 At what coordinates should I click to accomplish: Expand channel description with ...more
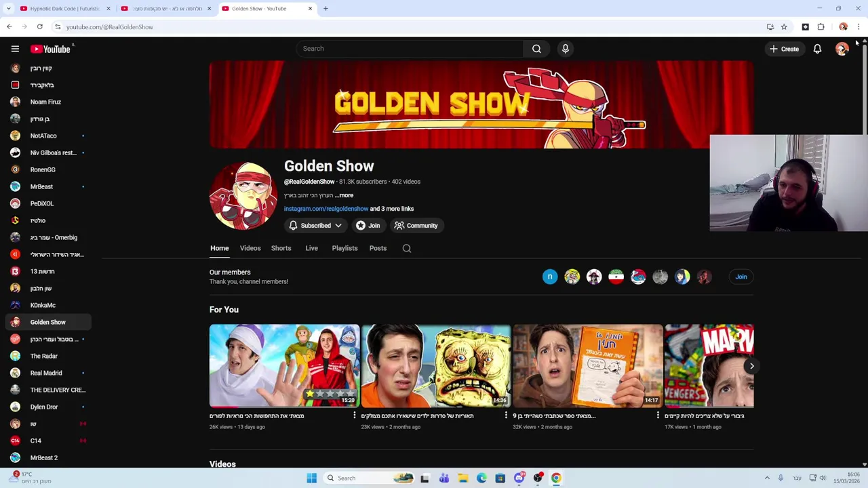pos(344,195)
